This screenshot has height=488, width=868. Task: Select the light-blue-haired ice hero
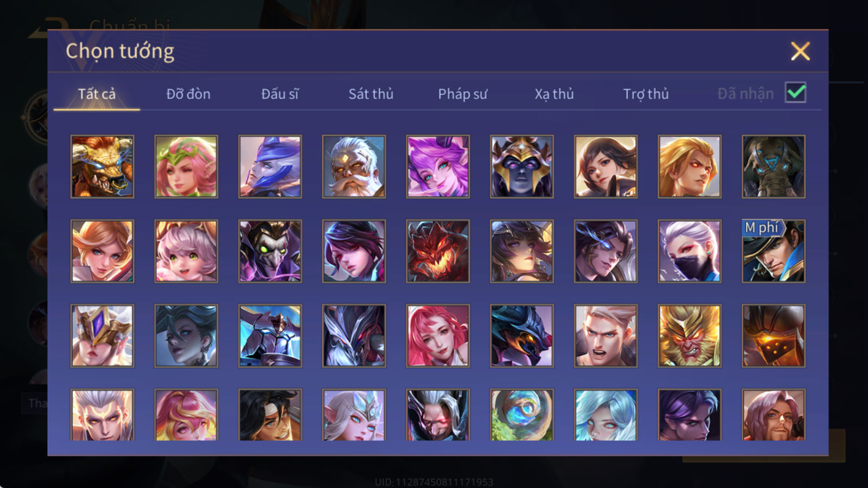coord(605,415)
